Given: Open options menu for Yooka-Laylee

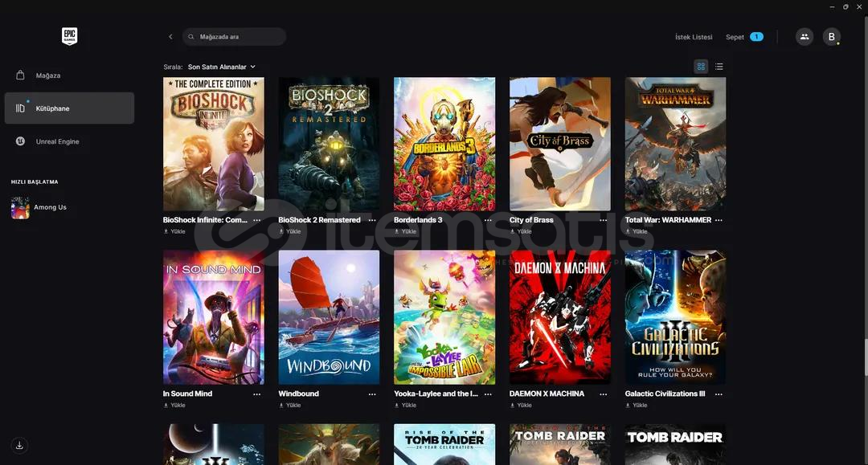Looking at the screenshot, I should [x=488, y=394].
